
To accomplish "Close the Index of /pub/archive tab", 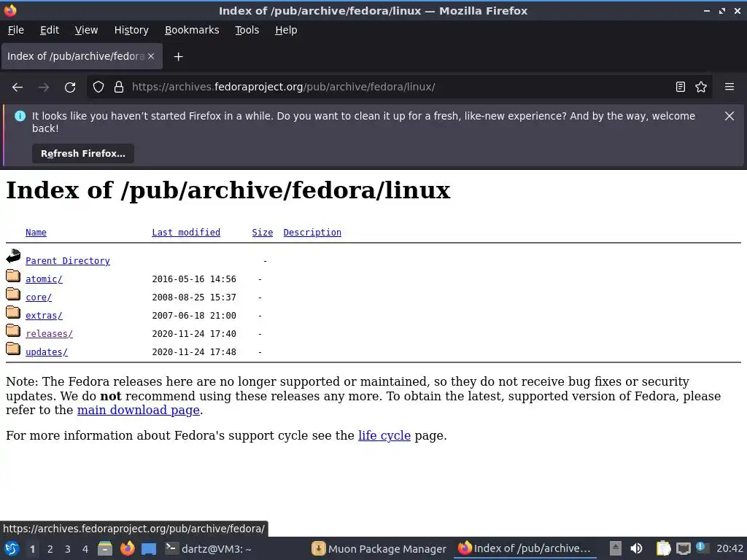I will pyautogui.click(x=151, y=56).
